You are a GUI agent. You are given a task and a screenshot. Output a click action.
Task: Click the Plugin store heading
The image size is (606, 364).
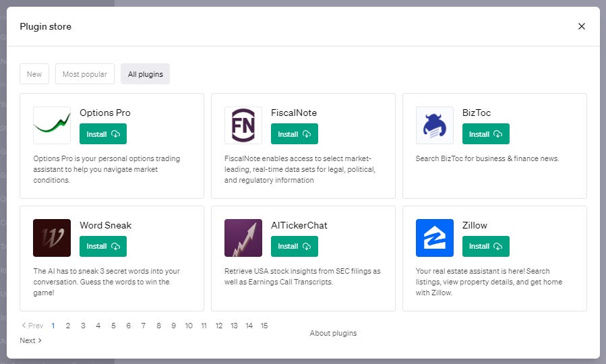pyautogui.click(x=46, y=27)
